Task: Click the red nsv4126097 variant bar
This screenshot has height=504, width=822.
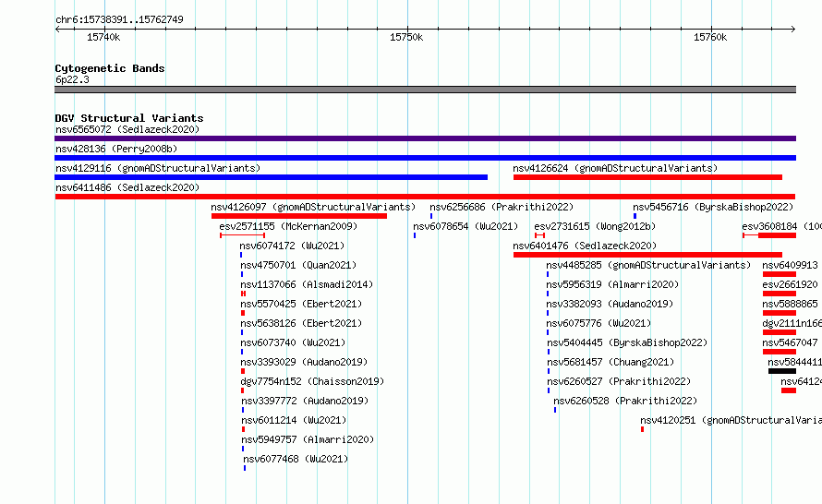Action: pyautogui.click(x=299, y=216)
